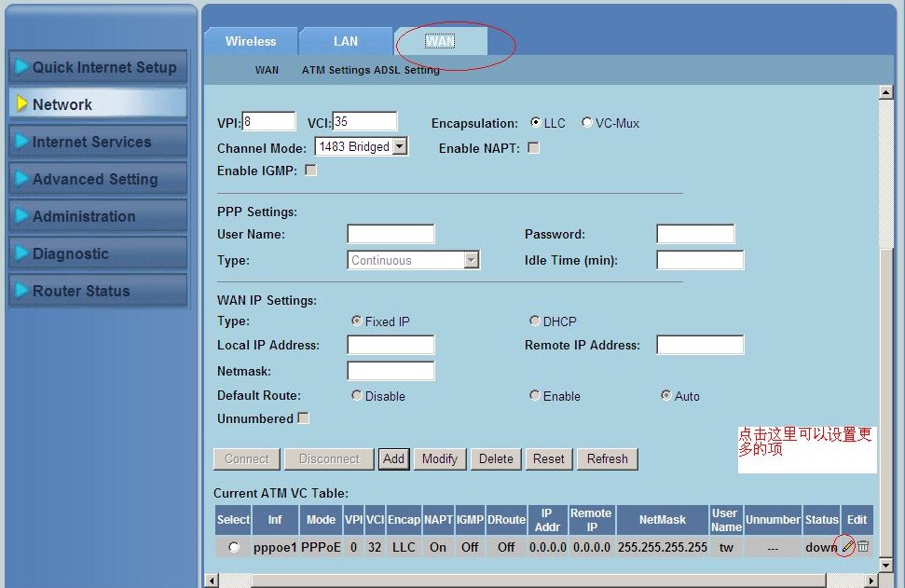Click the 255.255.255.255 netmask cell
The width and height of the screenshot is (905, 588).
click(x=662, y=547)
